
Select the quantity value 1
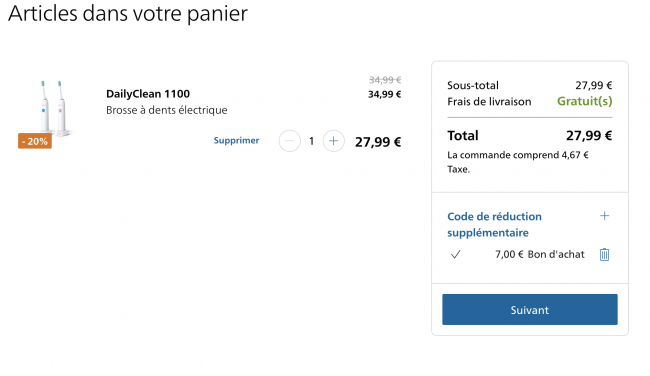pyautogui.click(x=311, y=141)
